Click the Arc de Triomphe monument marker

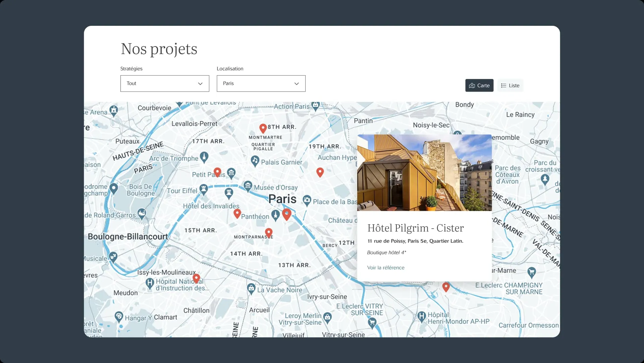click(x=204, y=157)
